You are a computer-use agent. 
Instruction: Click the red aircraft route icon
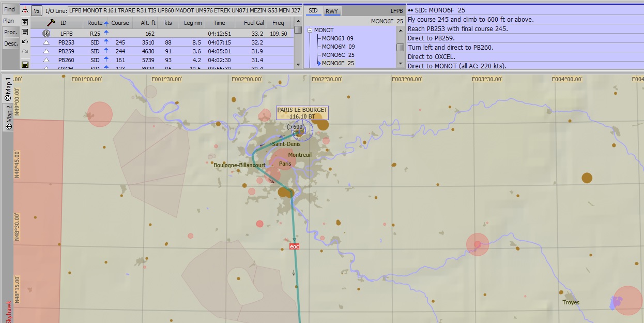coord(24,10)
